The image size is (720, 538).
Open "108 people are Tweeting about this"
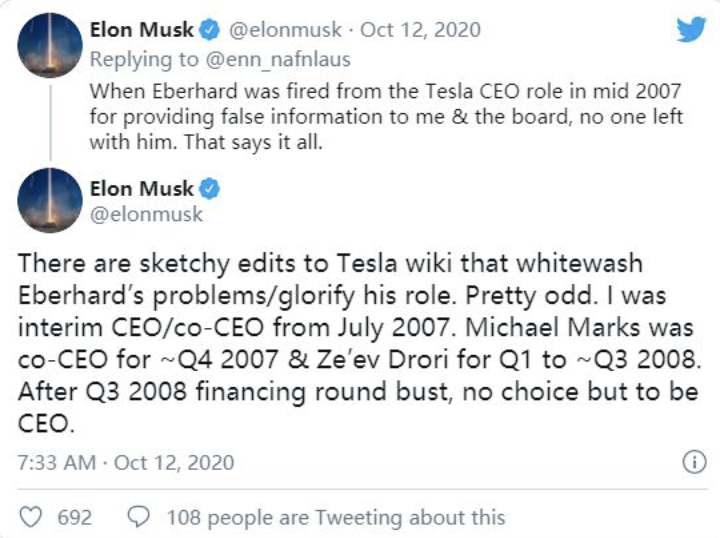(335, 517)
